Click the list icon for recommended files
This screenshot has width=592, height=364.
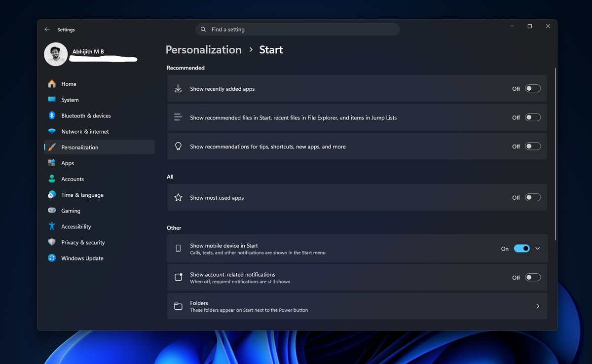178,117
